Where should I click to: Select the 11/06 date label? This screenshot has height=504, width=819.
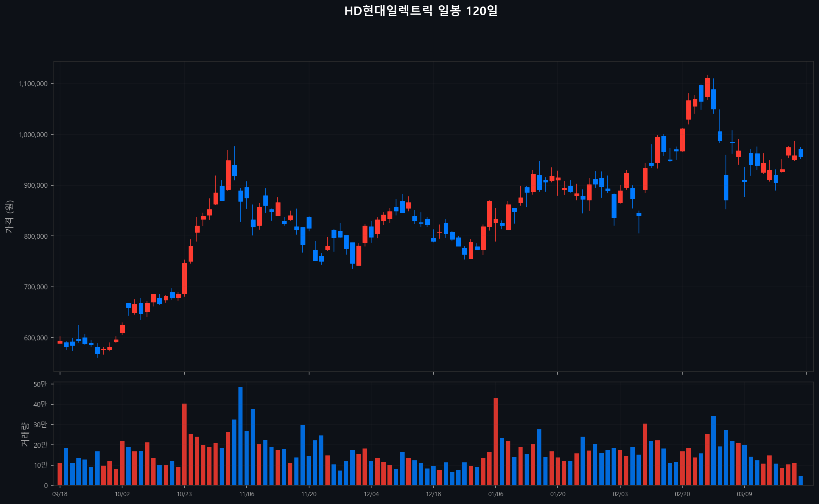tap(247, 494)
